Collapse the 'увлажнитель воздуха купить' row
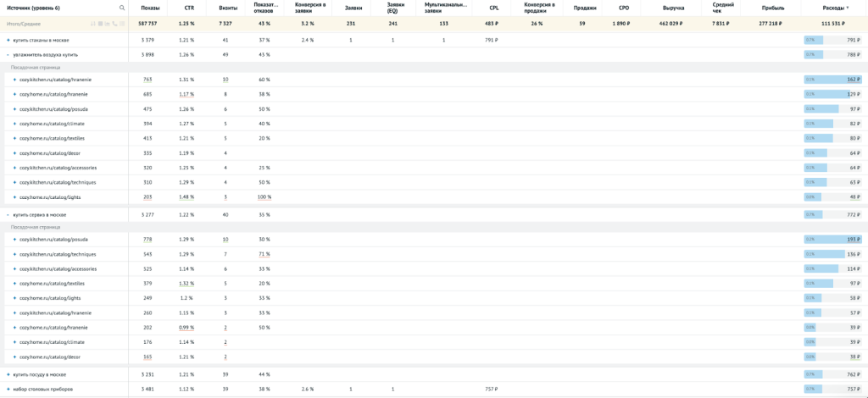Viewport: 868px width, 398px height. point(8,54)
